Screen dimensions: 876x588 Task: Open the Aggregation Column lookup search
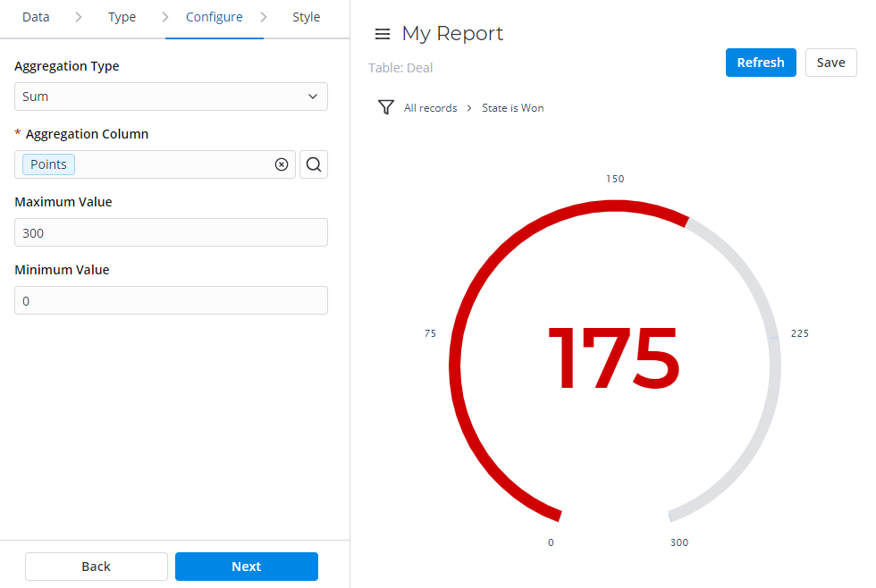[x=314, y=164]
